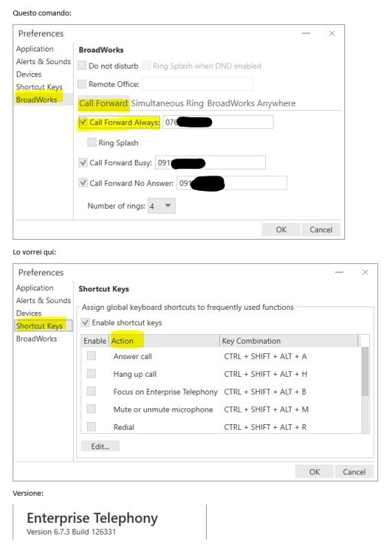Switch to the BroadWorks Anywhere tab
Image resolution: width=392 pixels, height=551 pixels.
point(251,103)
